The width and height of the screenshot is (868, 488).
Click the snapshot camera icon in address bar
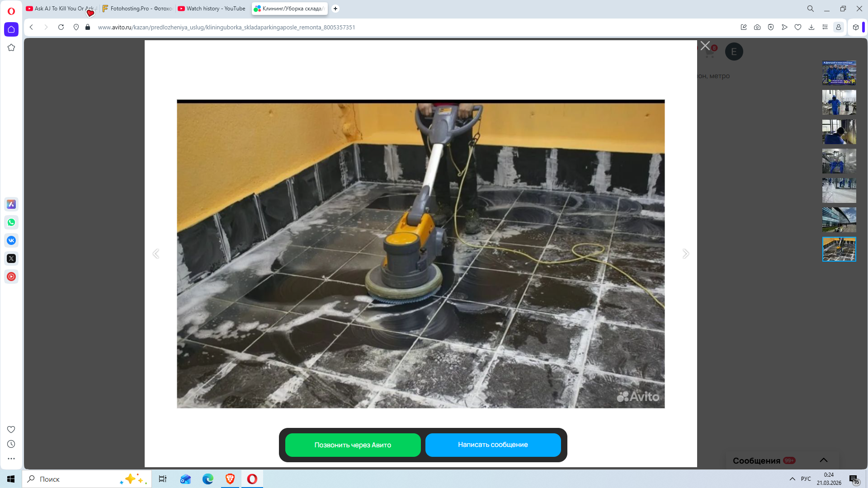757,27
